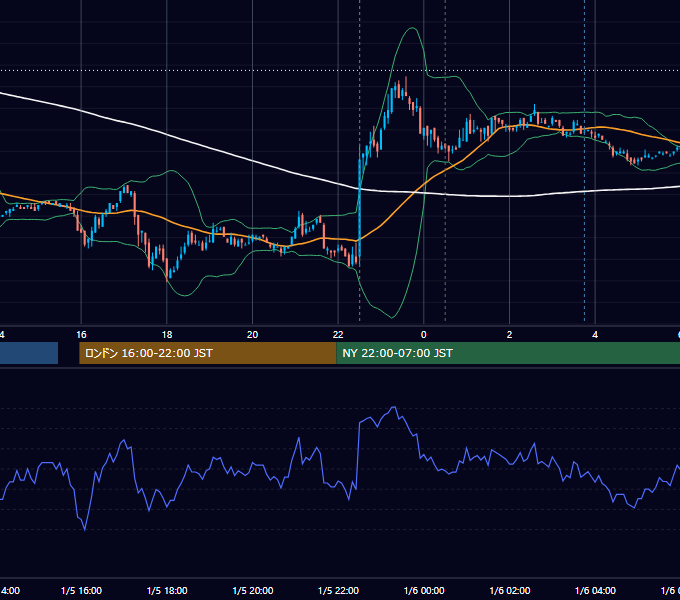Click the oscillator low just after 16:00
Viewport: 680px width, 600px height.
tap(85, 529)
